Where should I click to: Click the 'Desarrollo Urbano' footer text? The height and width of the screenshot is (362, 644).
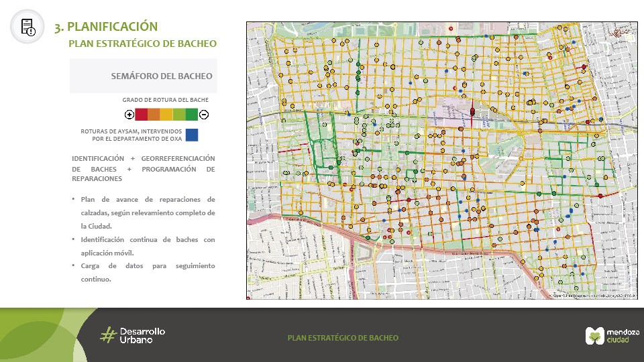point(142,336)
